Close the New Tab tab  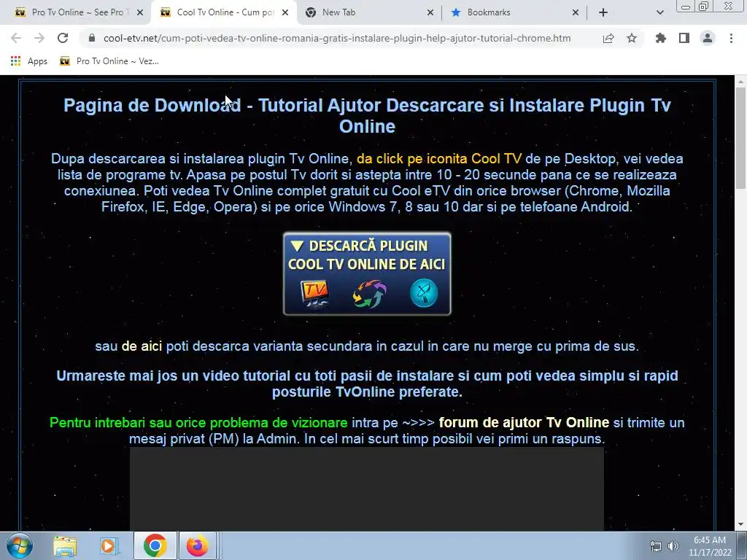click(430, 12)
